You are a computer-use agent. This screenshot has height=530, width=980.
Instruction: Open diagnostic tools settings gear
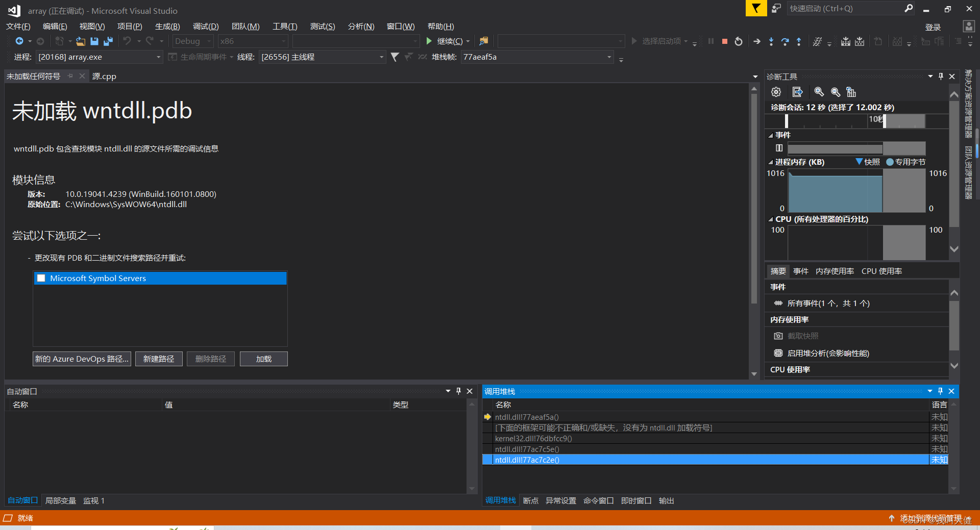tap(776, 92)
